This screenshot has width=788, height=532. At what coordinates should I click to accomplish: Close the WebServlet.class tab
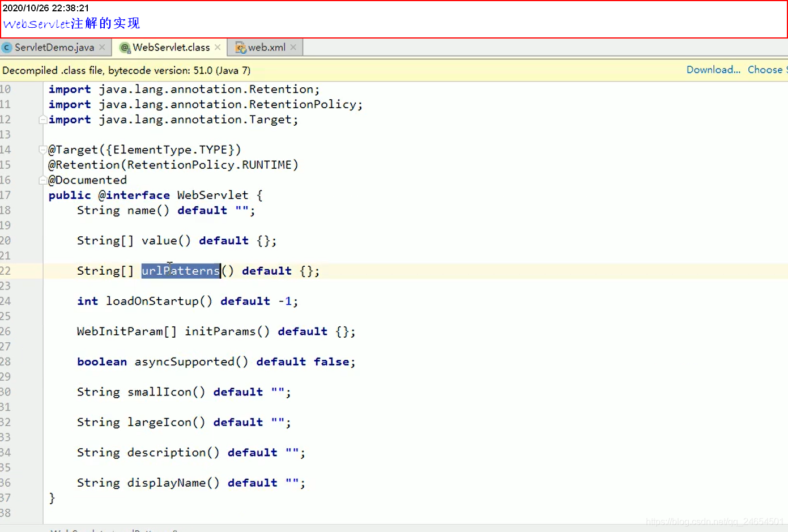click(218, 48)
